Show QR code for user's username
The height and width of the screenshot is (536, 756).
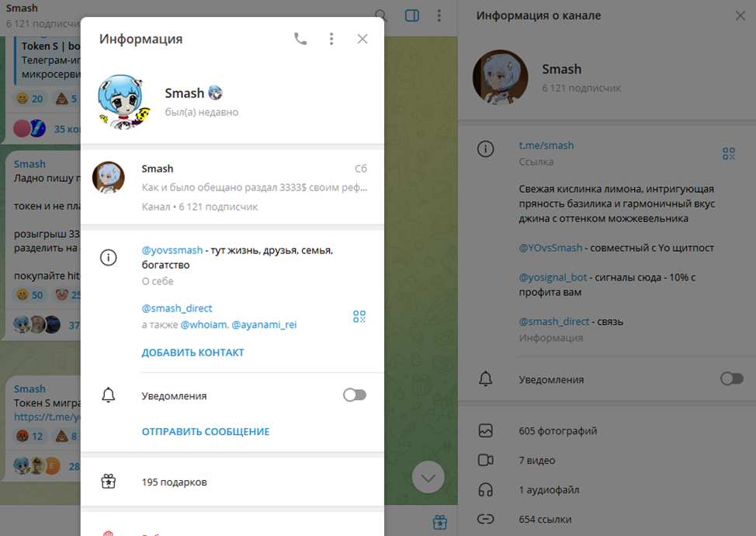point(359,316)
